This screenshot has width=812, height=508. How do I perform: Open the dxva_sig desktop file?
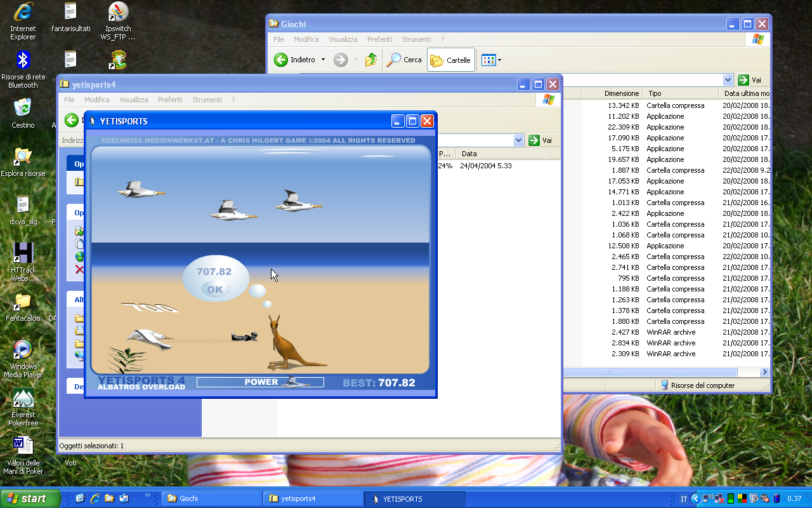pos(23,210)
